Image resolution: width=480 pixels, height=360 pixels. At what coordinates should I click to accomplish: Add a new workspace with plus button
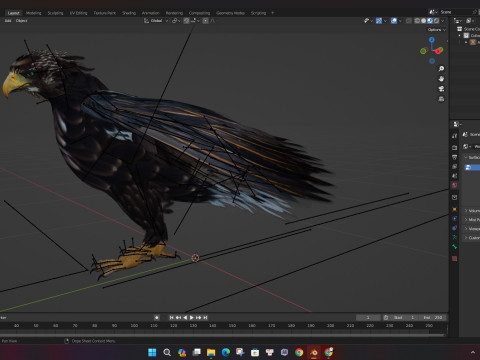273,13
